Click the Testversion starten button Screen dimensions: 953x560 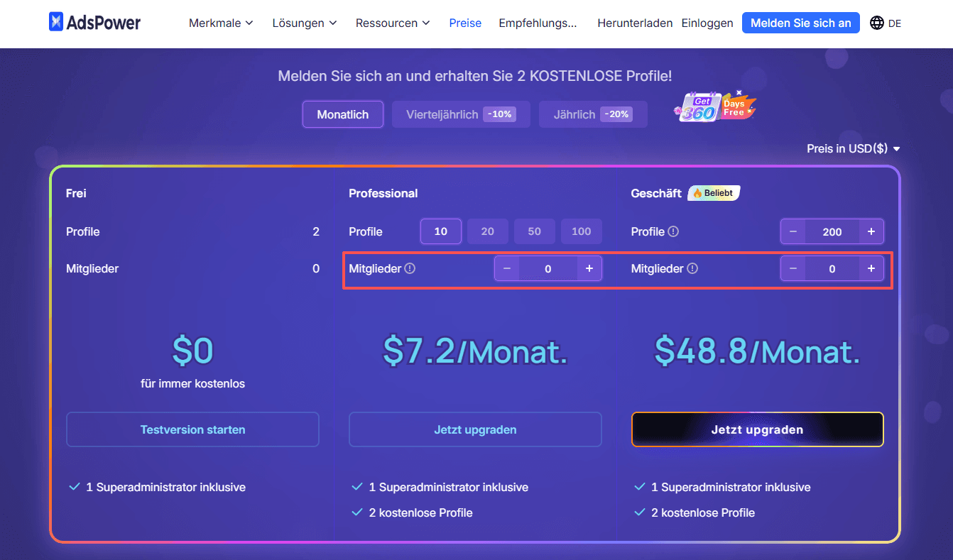point(192,429)
